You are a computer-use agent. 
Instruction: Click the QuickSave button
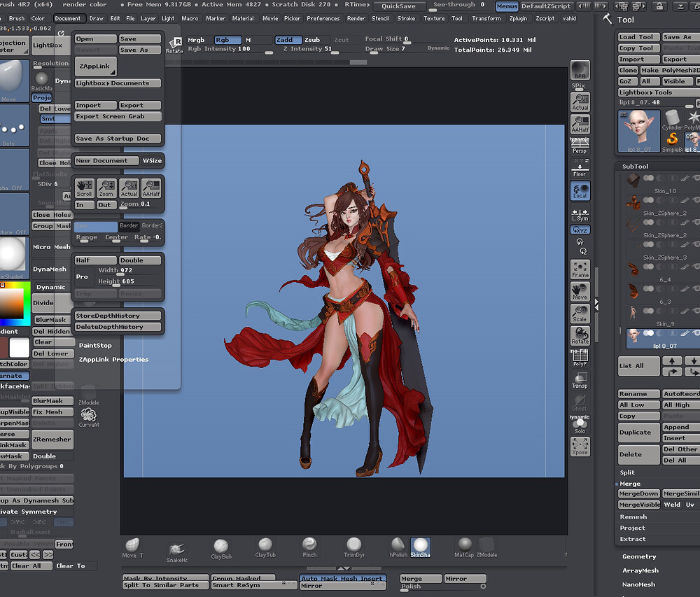coord(398,6)
